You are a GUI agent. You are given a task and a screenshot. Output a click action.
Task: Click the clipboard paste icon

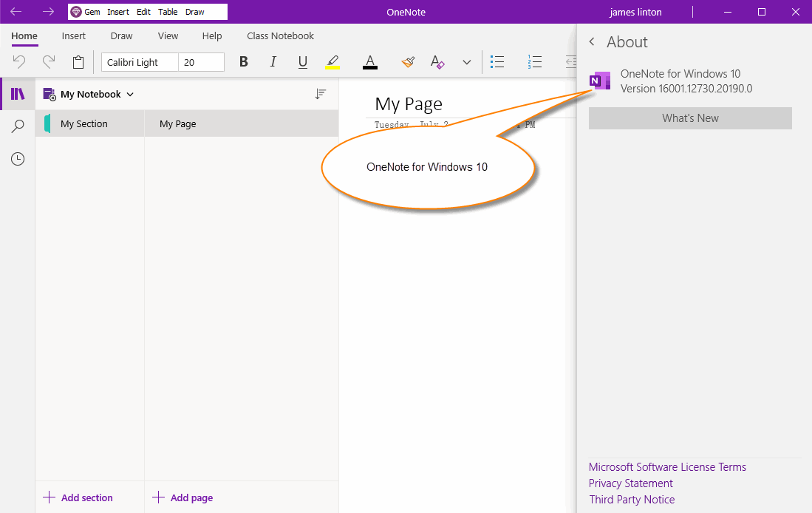point(78,62)
